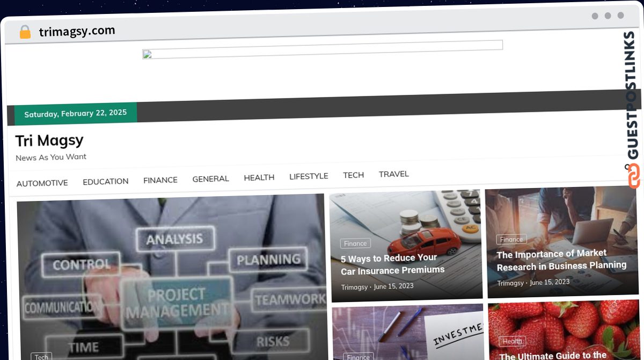Screen dimensions: 644x360
Task: Click the trimagsy.com address text
Action: pos(77,31)
